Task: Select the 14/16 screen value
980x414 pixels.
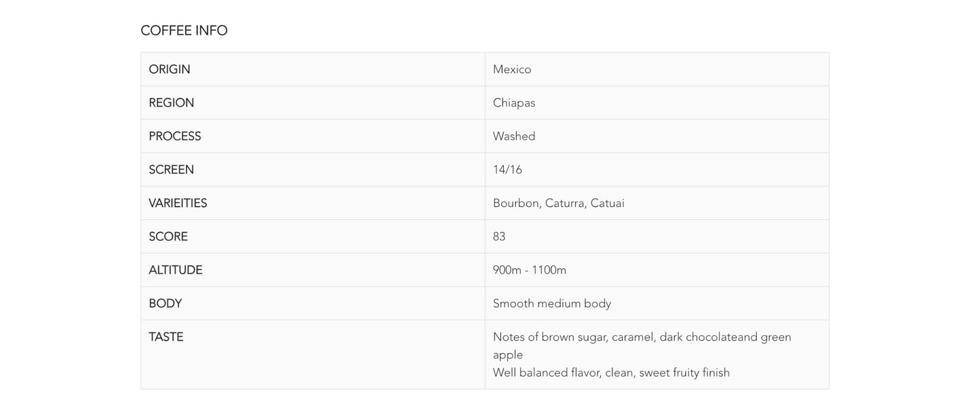Action: [507, 170]
